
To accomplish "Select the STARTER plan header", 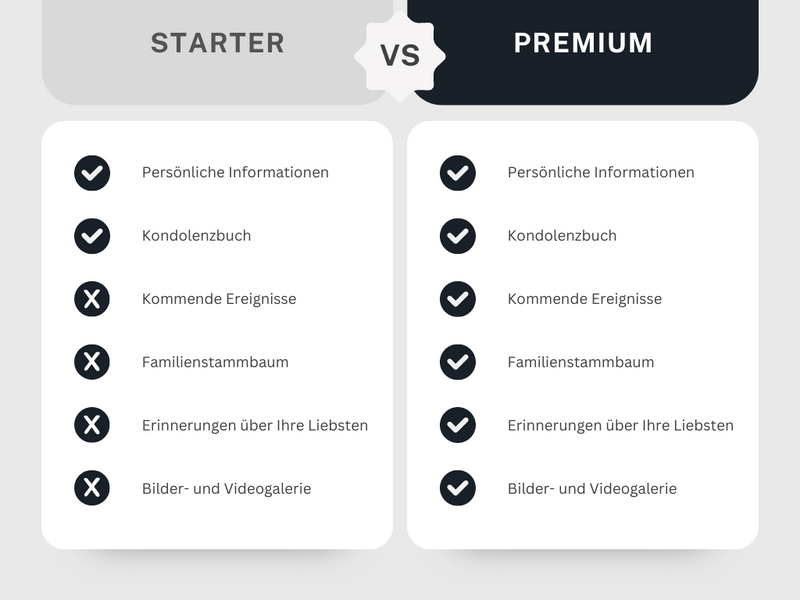I will pyautogui.click(x=217, y=43).
